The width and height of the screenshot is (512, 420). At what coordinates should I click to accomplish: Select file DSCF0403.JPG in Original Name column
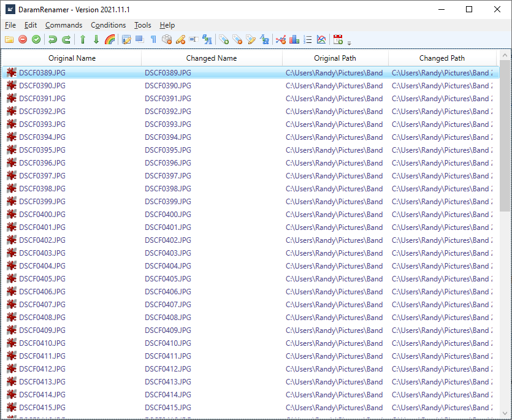tap(42, 253)
